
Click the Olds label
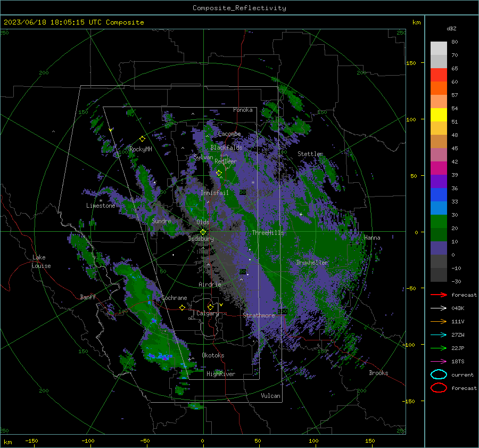(203, 222)
